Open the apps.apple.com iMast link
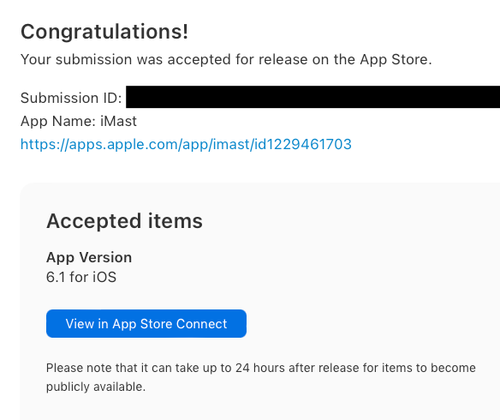The width and height of the screenshot is (500, 420). [x=186, y=145]
